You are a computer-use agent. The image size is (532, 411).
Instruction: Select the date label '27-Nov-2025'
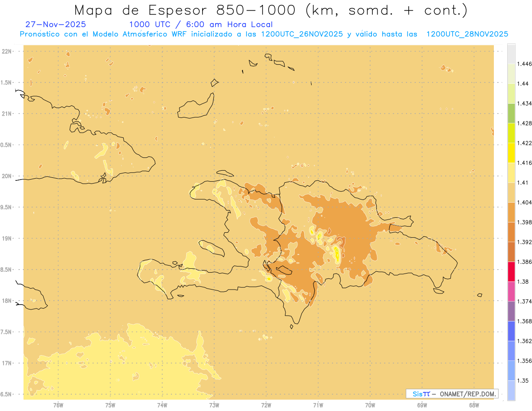coord(56,25)
